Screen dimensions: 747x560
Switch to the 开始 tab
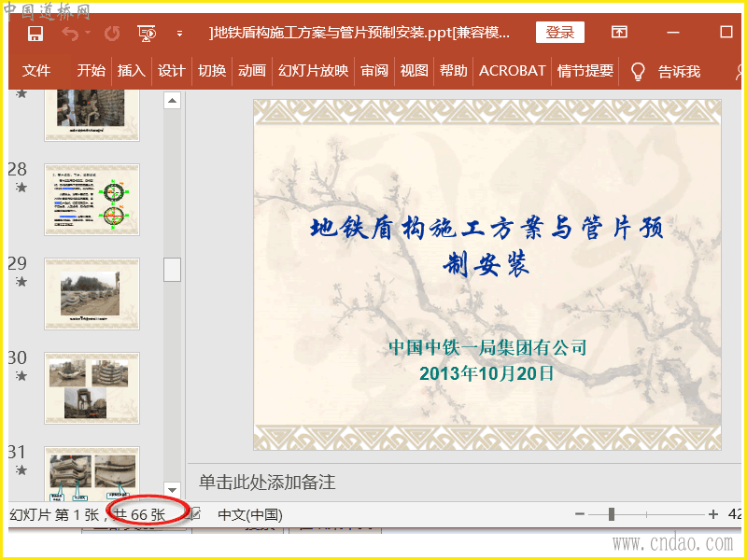(x=91, y=71)
